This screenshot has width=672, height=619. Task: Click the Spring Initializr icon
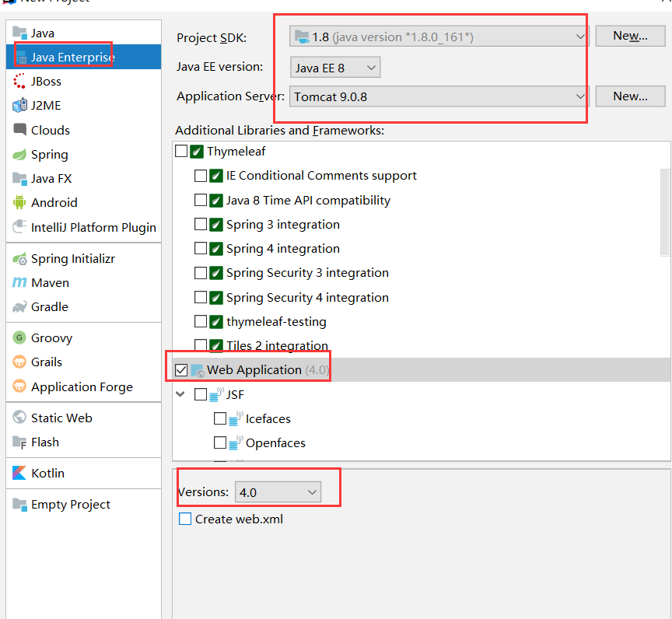pyautogui.click(x=19, y=259)
